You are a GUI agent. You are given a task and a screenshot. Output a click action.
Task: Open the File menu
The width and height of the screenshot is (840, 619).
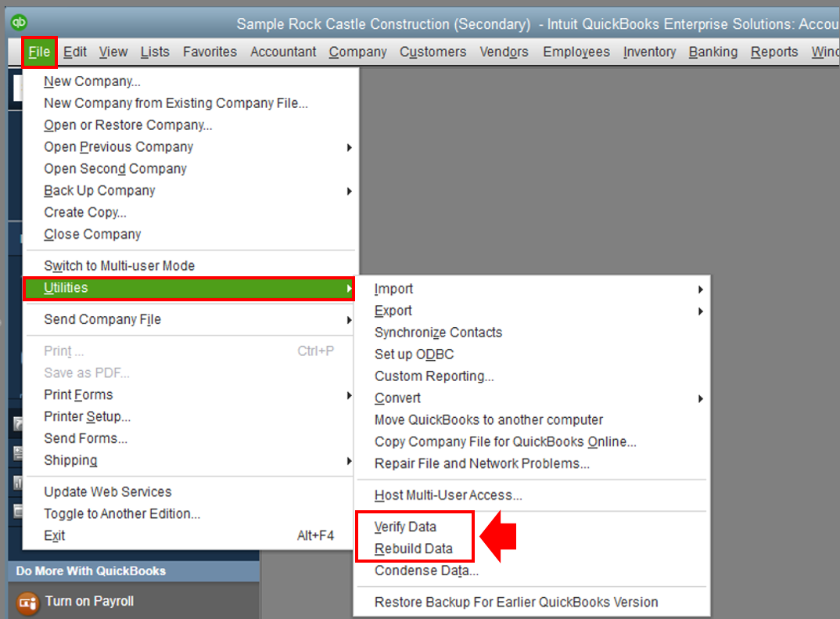coord(39,52)
